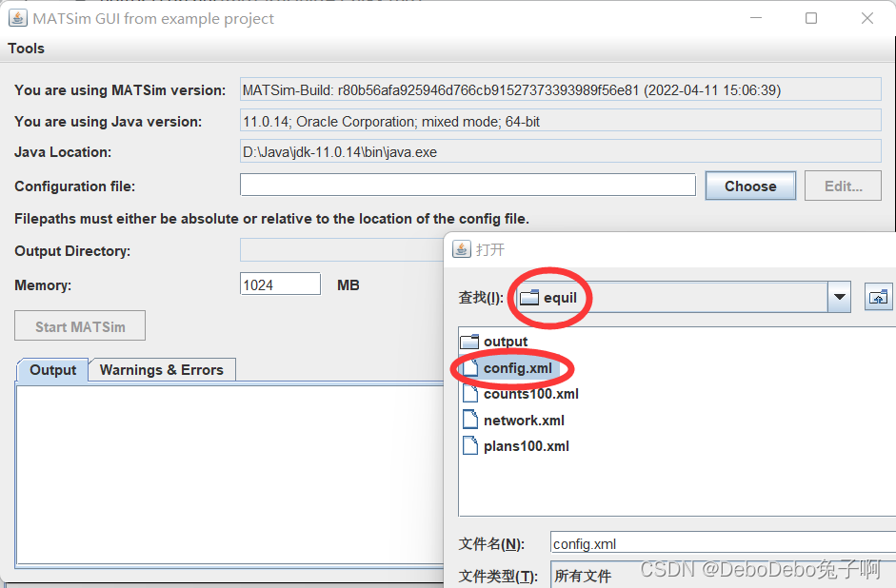
Task: Click the Java icon in open dialog title
Action: 462,249
